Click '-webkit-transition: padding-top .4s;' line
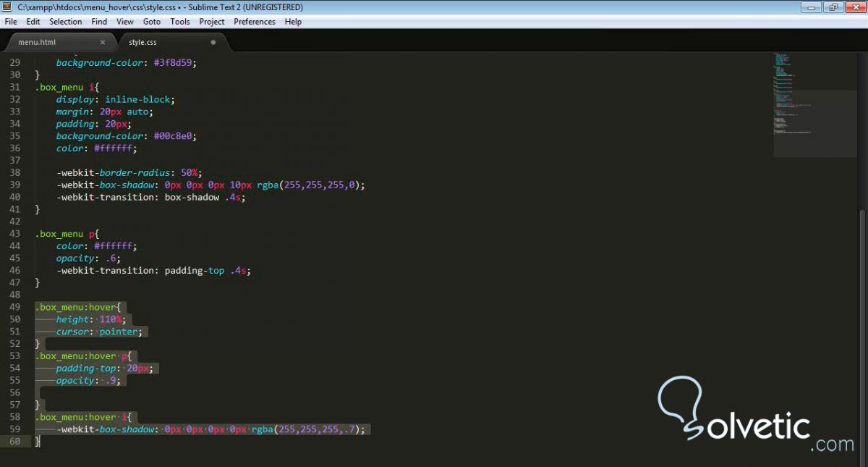 tap(153, 271)
